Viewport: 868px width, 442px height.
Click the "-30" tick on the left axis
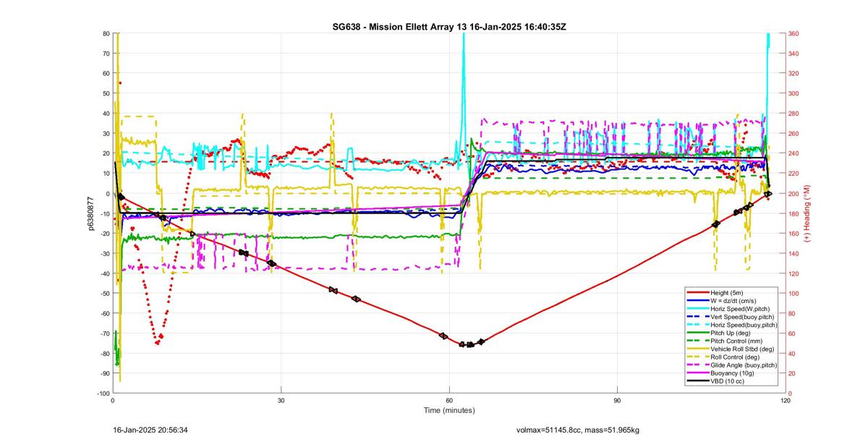point(103,253)
